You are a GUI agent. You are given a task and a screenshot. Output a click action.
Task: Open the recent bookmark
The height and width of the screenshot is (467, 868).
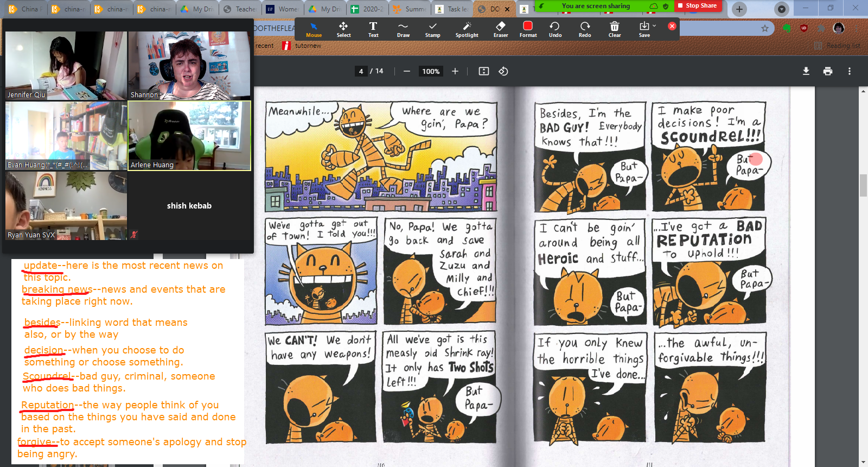coord(264,46)
